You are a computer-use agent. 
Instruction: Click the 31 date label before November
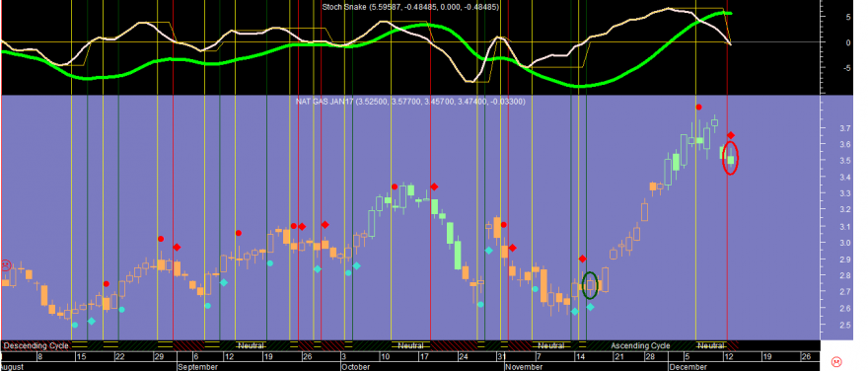tap(501, 356)
